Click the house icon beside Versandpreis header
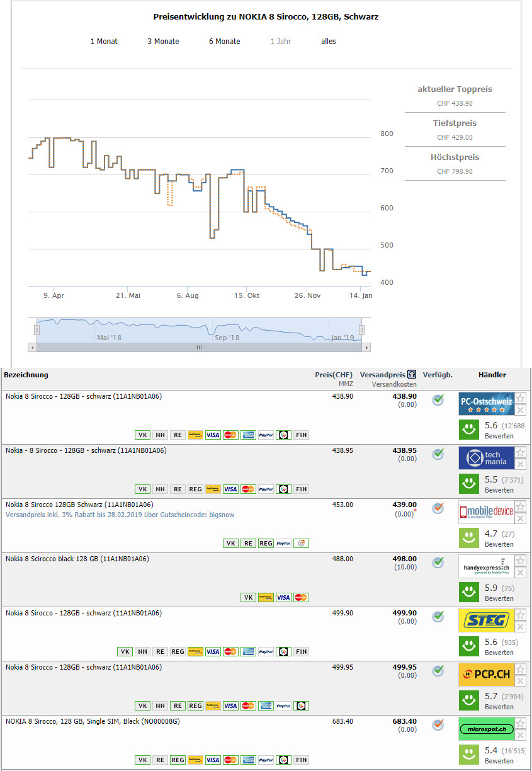Image resolution: width=532 pixels, height=771 pixels. click(x=412, y=375)
